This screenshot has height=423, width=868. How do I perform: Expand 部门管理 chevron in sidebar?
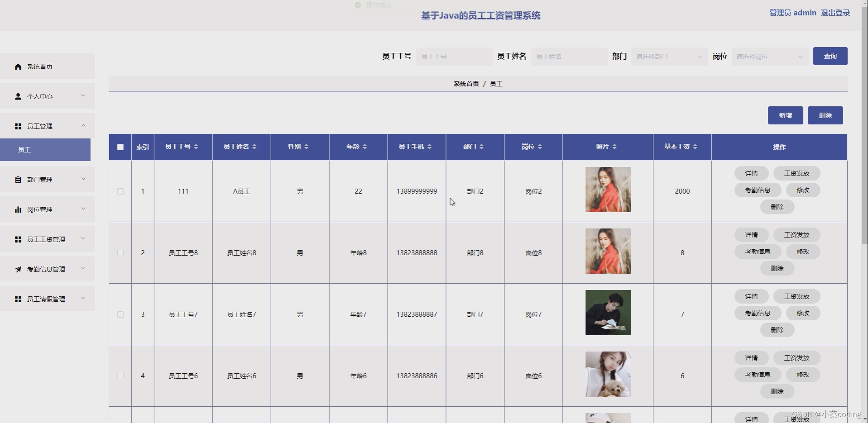pos(83,179)
